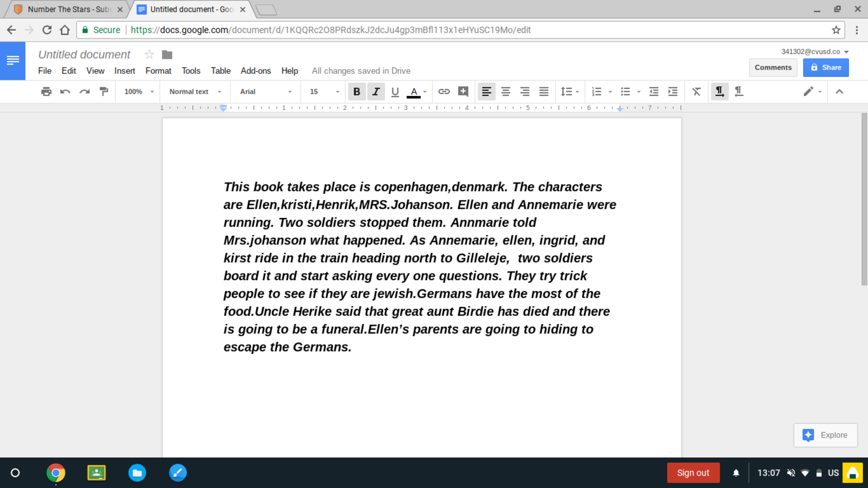Click the clear formatting icon
Viewport: 868px width, 488px height.
696,92
